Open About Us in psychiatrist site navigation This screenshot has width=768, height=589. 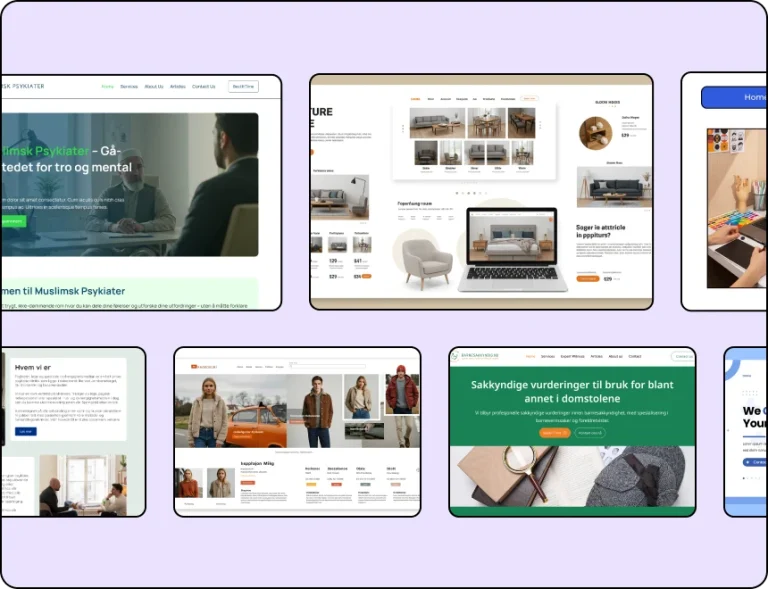(154, 87)
